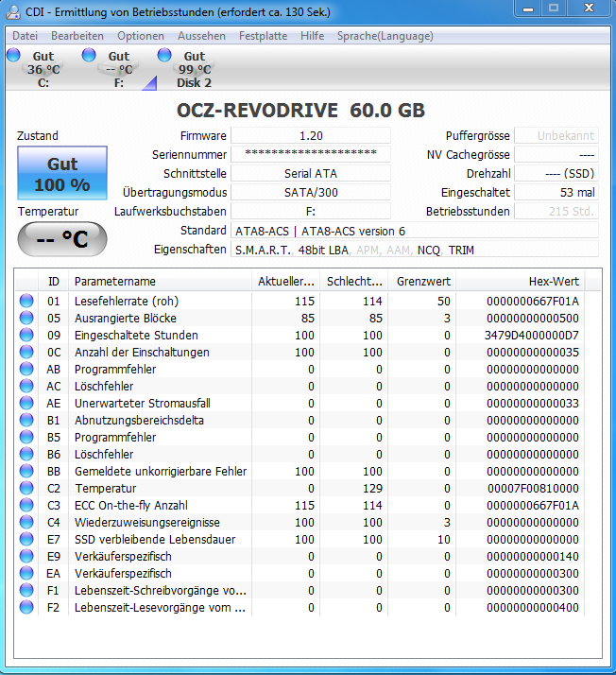This screenshot has height=675, width=616.
Task: Open the Festplatte menu
Action: [263, 36]
